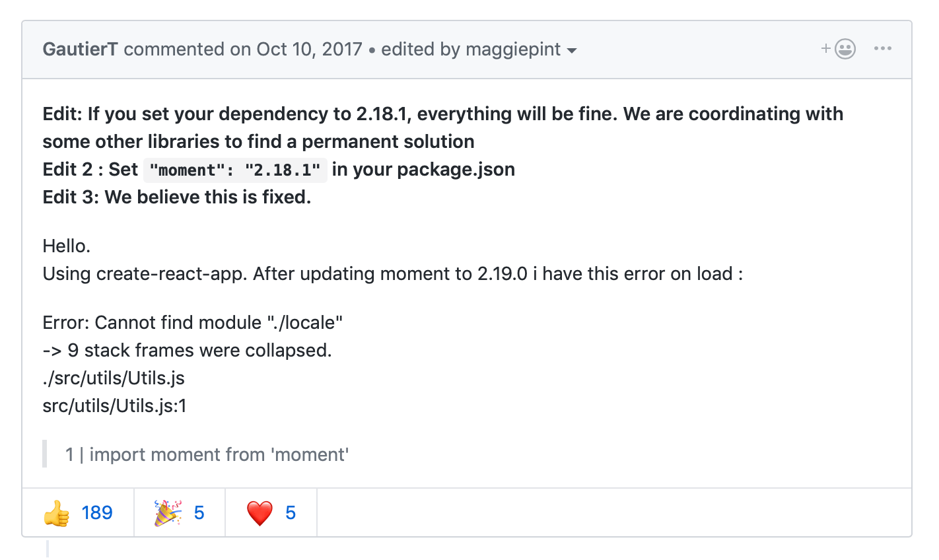
Task: Click the 189 thumbs-up count
Action: click(x=97, y=513)
